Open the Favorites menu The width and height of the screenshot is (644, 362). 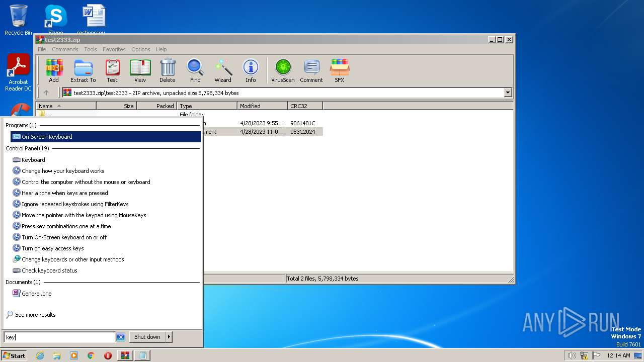[114, 49]
